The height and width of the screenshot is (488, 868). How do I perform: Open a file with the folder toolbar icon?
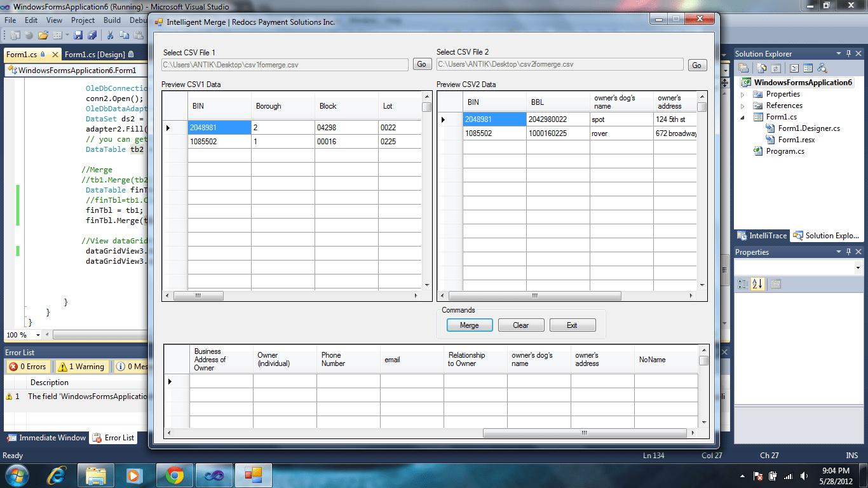tap(43, 35)
